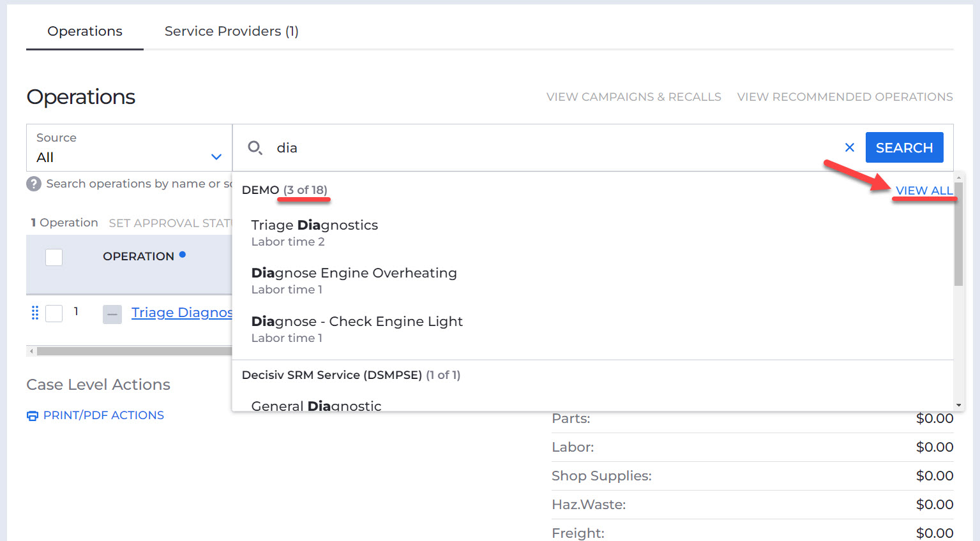
Task: Click the printer icon beside PRINT/PDF ACTIONS
Action: pyautogui.click(x=32, y=415)
